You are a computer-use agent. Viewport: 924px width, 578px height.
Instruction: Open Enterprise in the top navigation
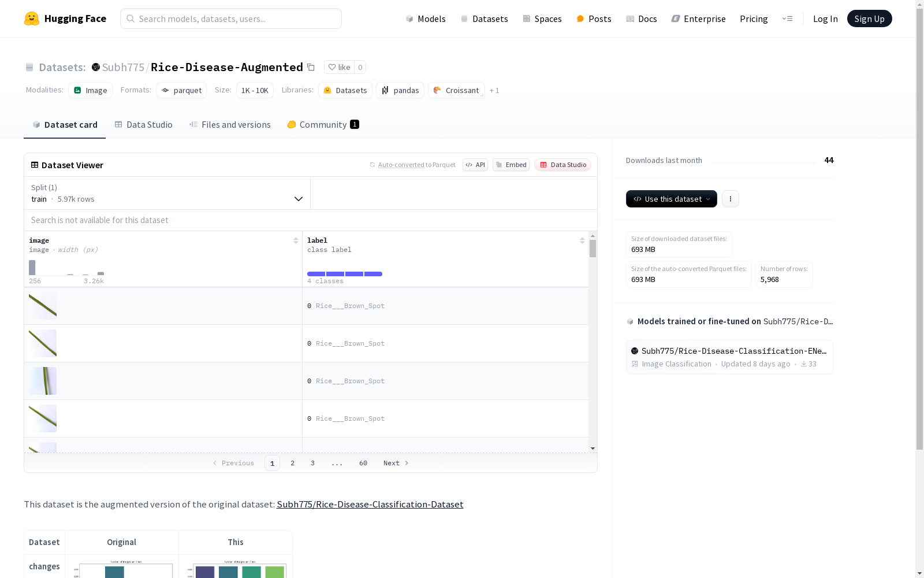698,18
